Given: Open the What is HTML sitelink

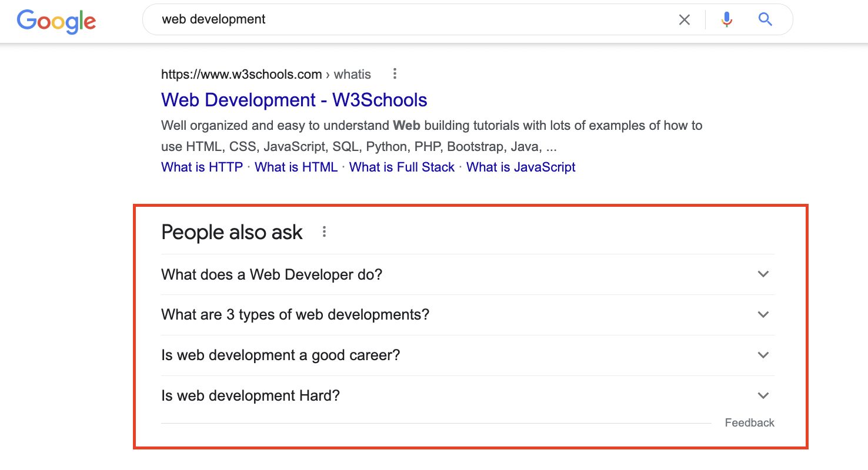Looking at the screenshot, I should [x=296, y=167].
